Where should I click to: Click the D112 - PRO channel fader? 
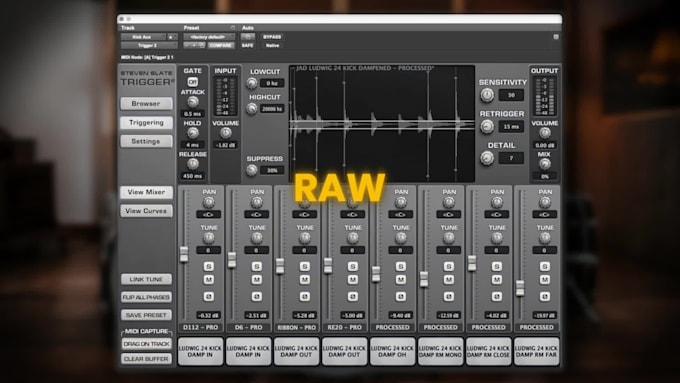point(184,254)
